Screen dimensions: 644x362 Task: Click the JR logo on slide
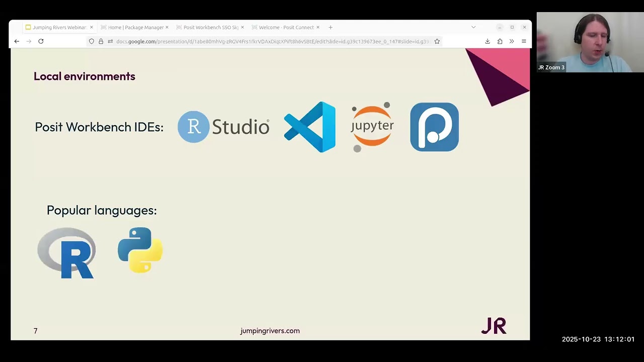tap(494, 326)
